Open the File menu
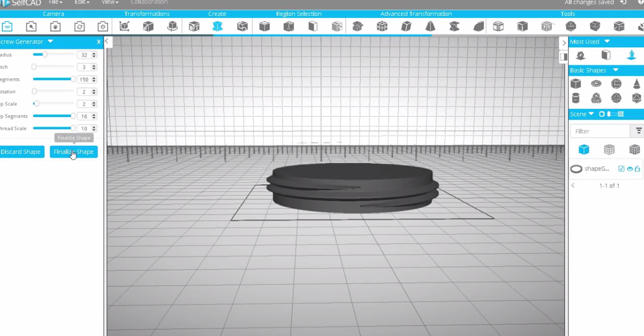 55,2
